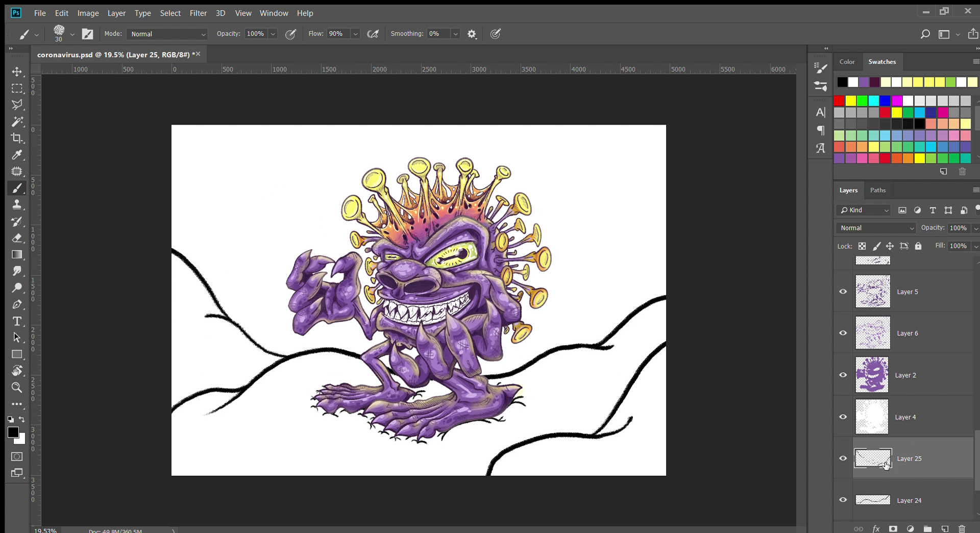The height and width of the screenshot is (533, 980).
Task: Select the Eraser tool
Action: pos(17,238)
